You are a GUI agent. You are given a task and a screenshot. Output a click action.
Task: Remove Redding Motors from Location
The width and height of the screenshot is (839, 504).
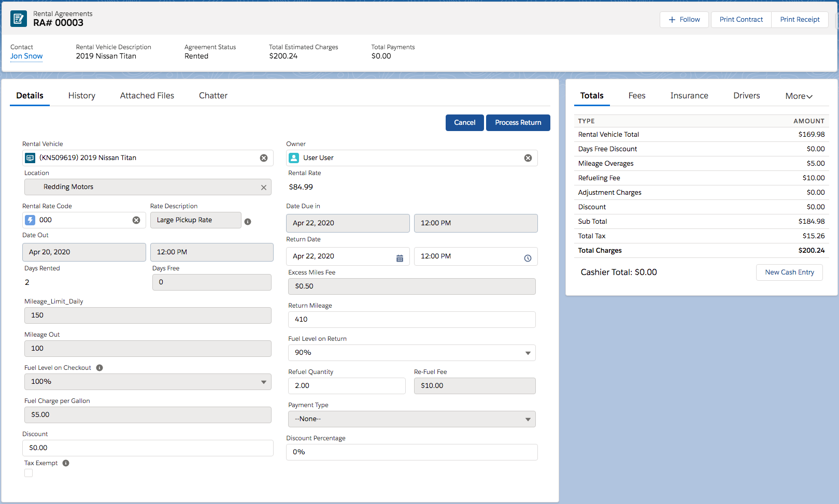coord(264,188)
